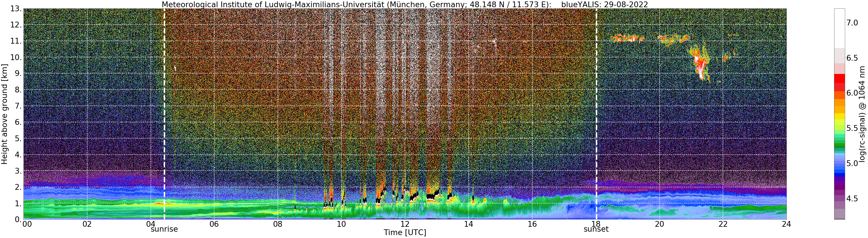The height and width of the screenshot is (238, 868).
Task: Click the 'sunset' label below the time axis
Action: (x=596, y=229)
